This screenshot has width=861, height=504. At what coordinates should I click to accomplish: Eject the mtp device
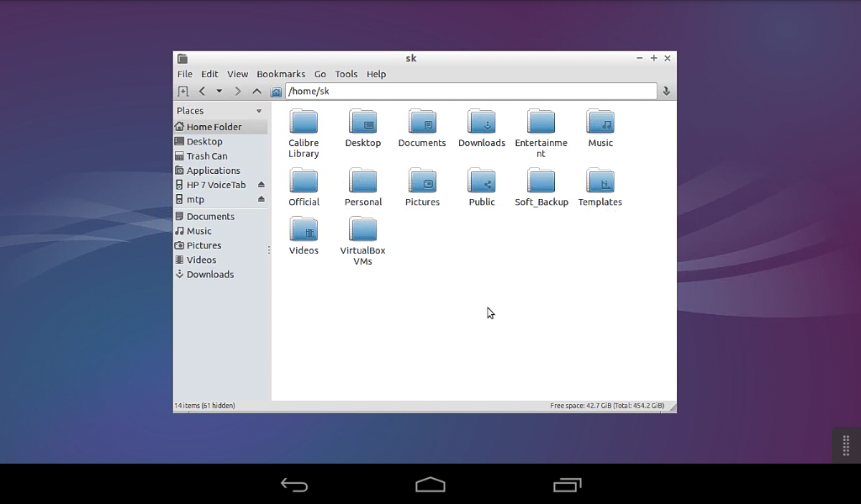261,200
